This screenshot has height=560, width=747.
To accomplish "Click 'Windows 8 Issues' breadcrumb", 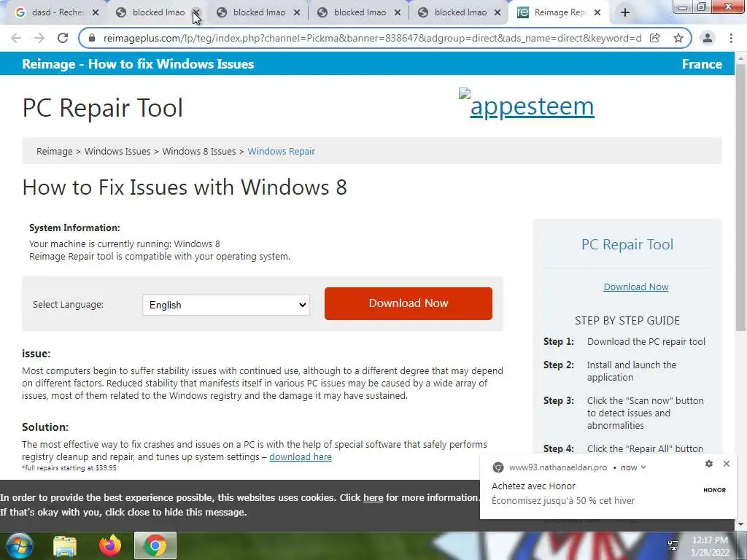I will (x=198, y=151).
